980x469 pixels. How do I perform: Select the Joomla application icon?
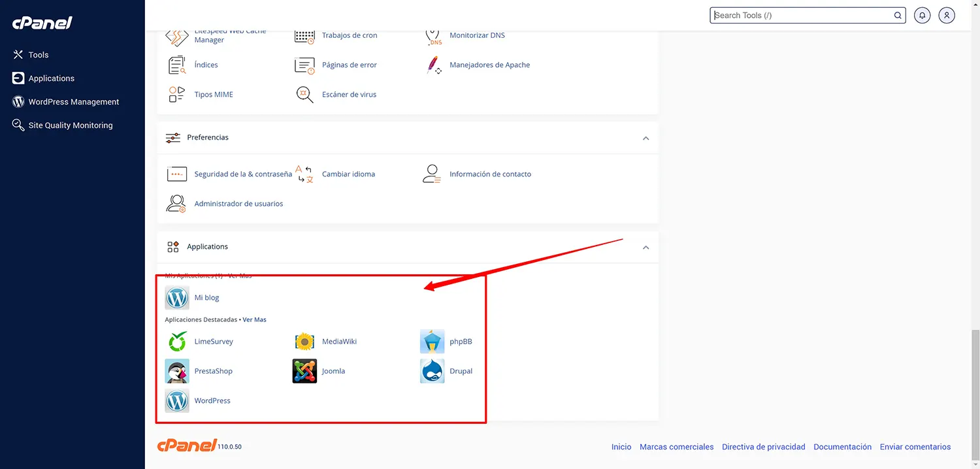304,370
